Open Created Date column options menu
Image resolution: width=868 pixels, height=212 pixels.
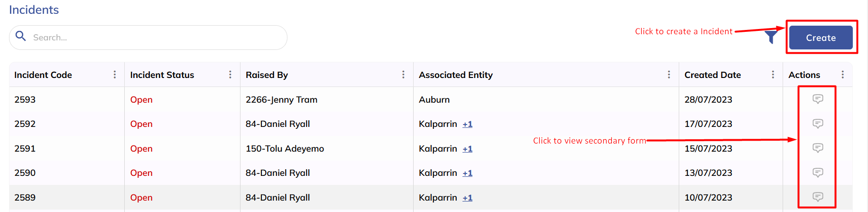coord(773,75)
